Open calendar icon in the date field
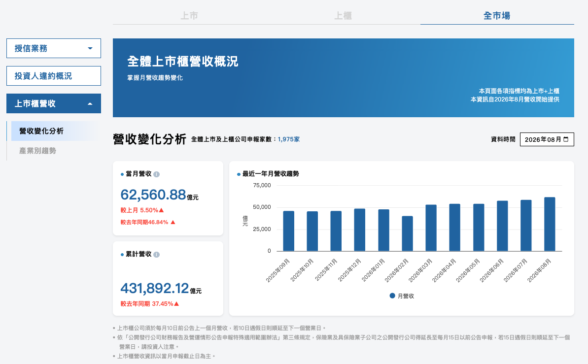 (x=566, y=139)
